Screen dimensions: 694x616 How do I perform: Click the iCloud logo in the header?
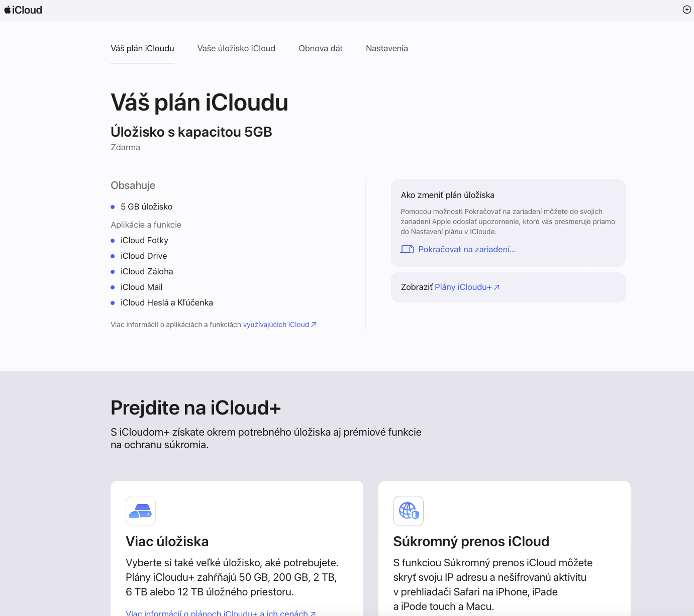(23, 10)
